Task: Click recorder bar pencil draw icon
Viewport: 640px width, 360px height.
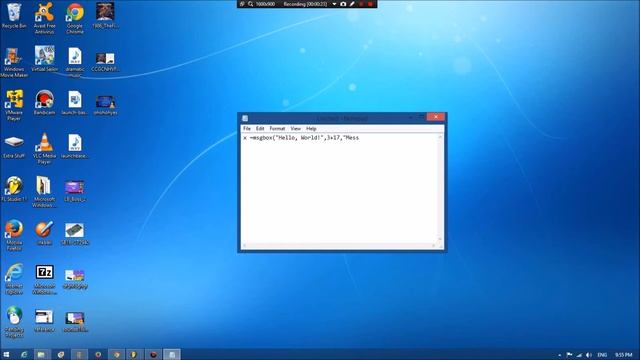Action: pos(352,4)
